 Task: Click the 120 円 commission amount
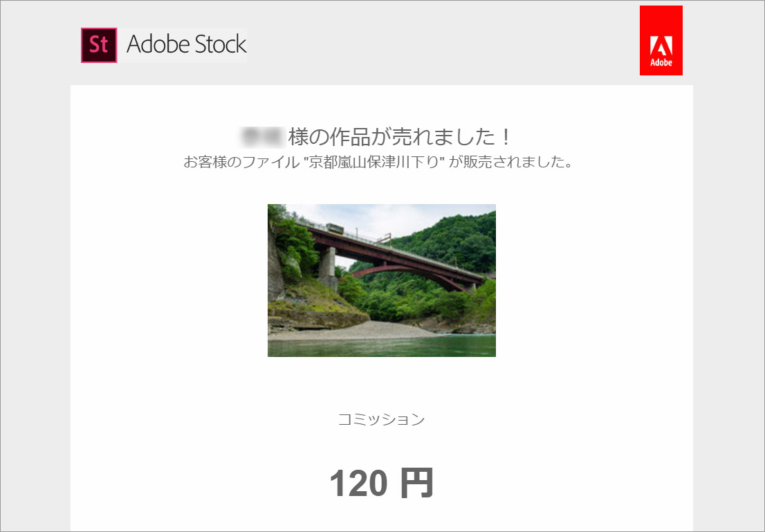pyautogui.click(x=382, y=483)
